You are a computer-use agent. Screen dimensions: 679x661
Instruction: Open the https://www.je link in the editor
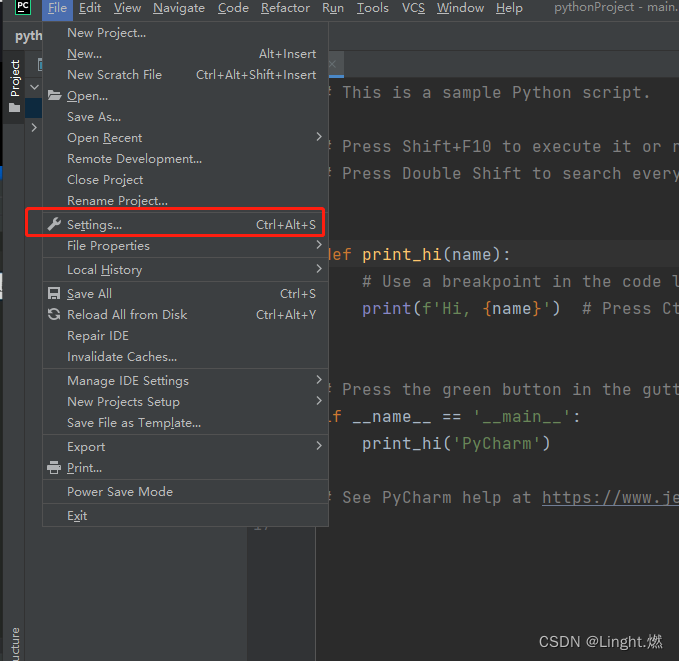[610, 497]
